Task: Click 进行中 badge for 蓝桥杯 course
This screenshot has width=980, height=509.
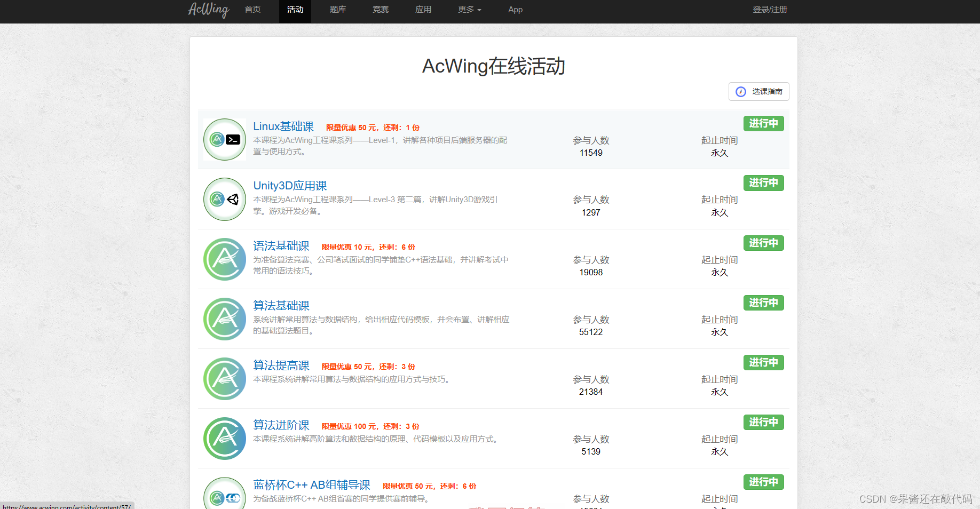Action: [763, 482]
